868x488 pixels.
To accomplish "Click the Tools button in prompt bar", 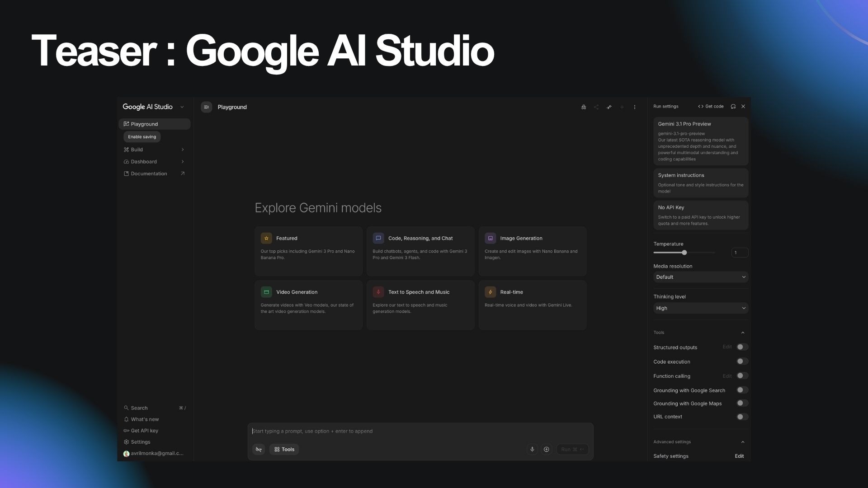I will pos(284,449).
